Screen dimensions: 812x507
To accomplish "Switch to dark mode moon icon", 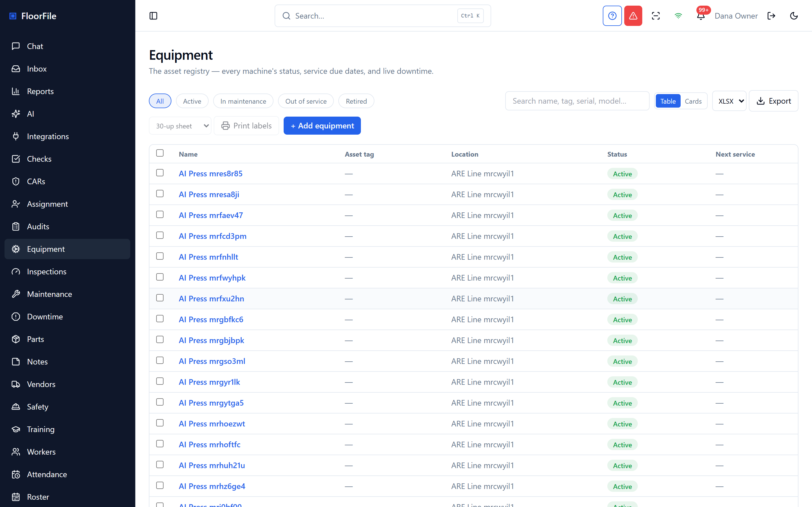I will 794,16.
